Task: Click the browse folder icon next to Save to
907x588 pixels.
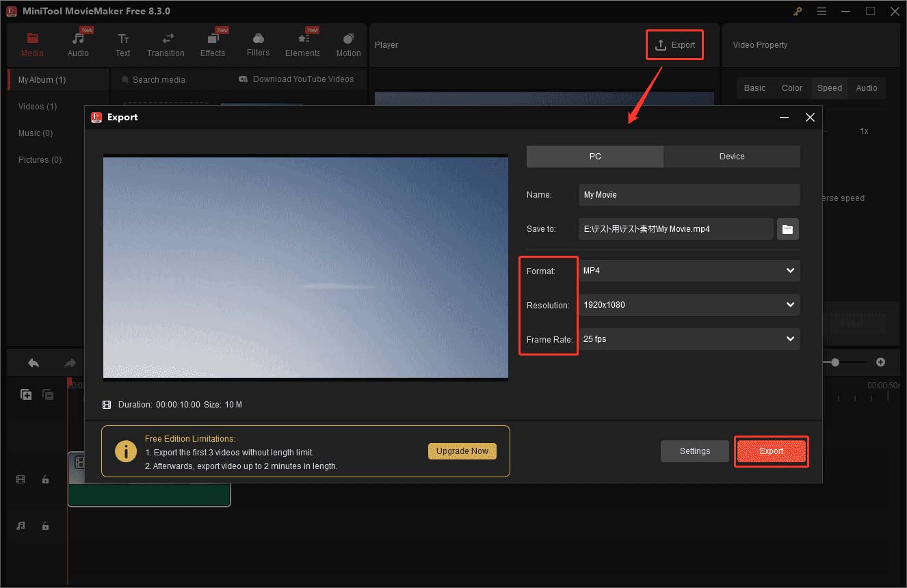Action: tap(787, 229)
